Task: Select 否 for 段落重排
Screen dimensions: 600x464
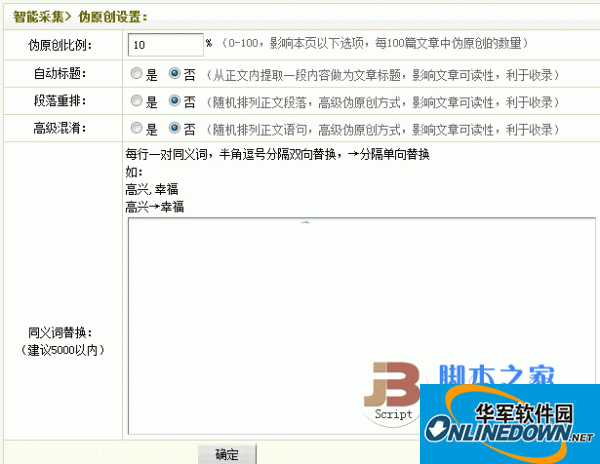Action: click(x=174, y=101)
